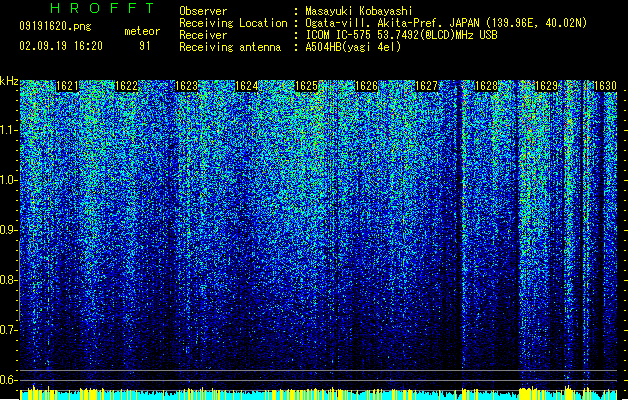Click the 1624 time marker
Screen dimensions: 629x400
246,86
